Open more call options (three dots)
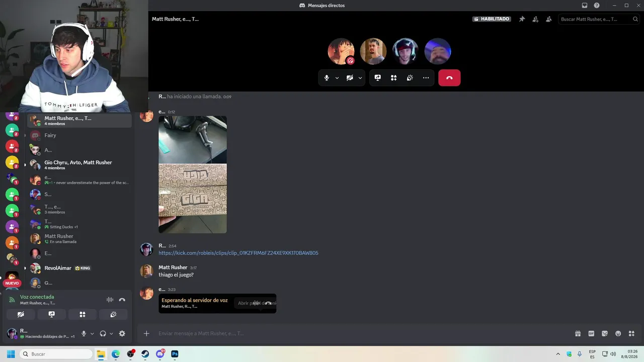This screenshot has height=362, width=644. click(426, 78)
